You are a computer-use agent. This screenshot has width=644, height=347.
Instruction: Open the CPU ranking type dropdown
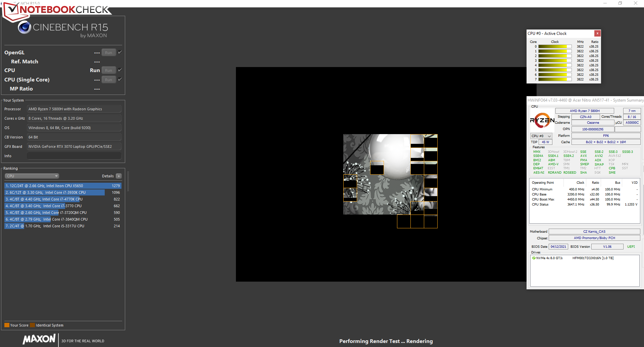tap(32, 176)
